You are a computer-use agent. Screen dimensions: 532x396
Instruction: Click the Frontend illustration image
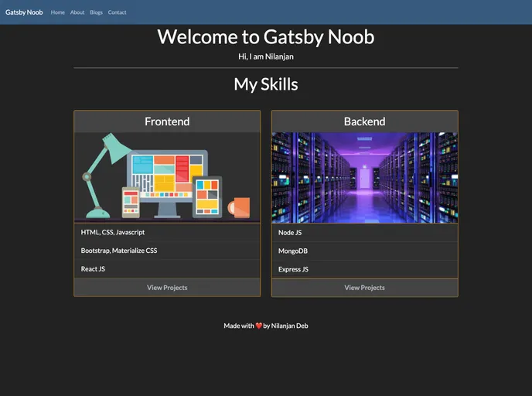tap(167, 177)
